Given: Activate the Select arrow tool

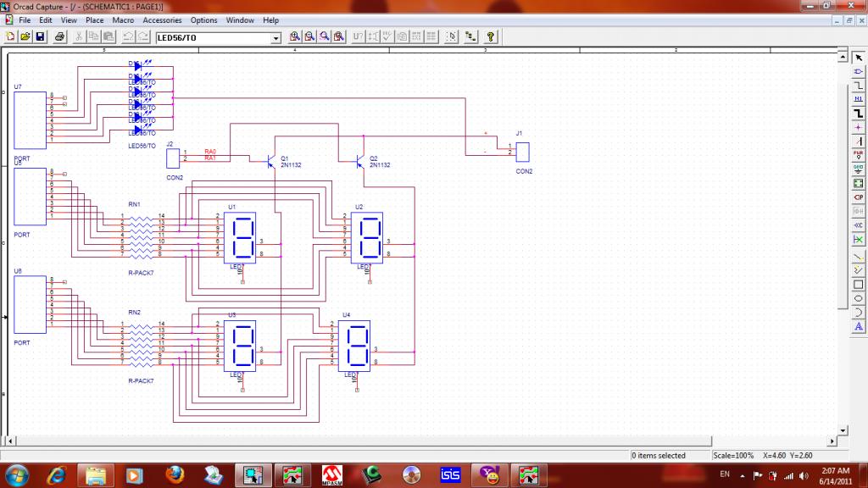Looking at the screenshot, I should tap(858, 57).
